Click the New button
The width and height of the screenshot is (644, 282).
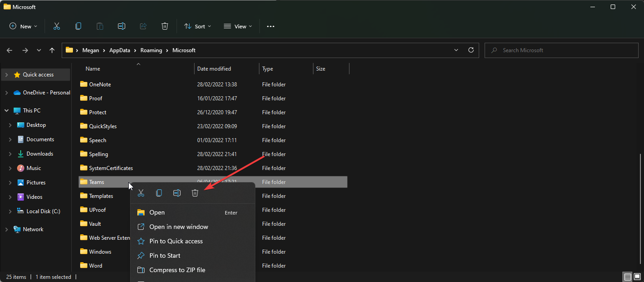pyautogui.click(x=23, y=27)
